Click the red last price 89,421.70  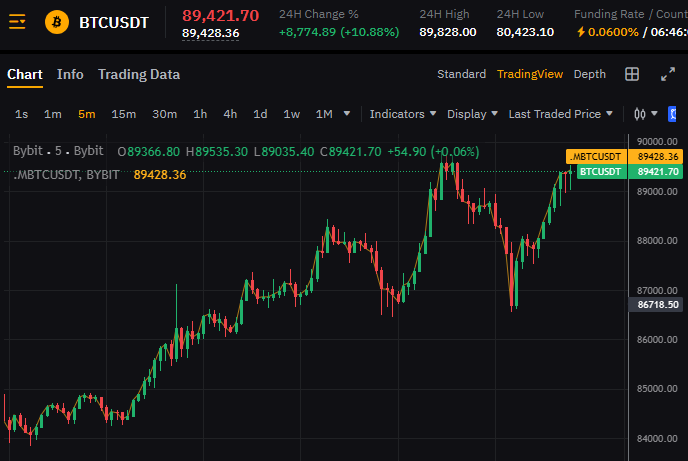pos(220,16)
